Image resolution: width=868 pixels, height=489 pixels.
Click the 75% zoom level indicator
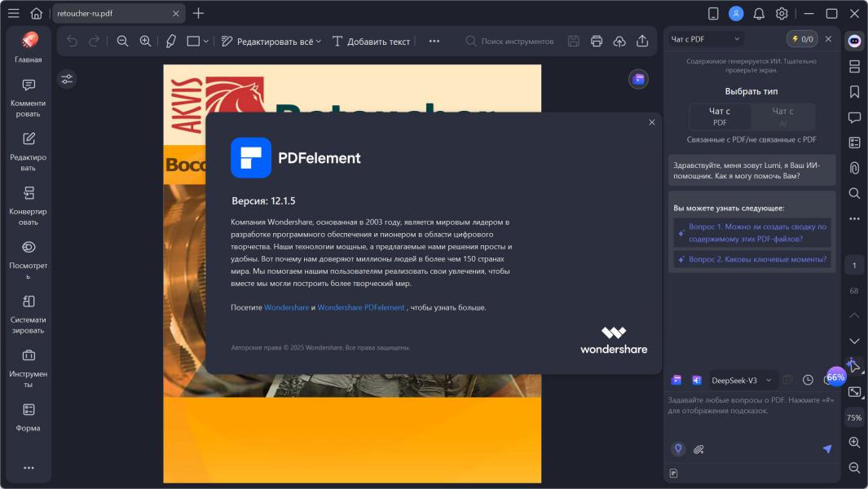click(854, 417)
